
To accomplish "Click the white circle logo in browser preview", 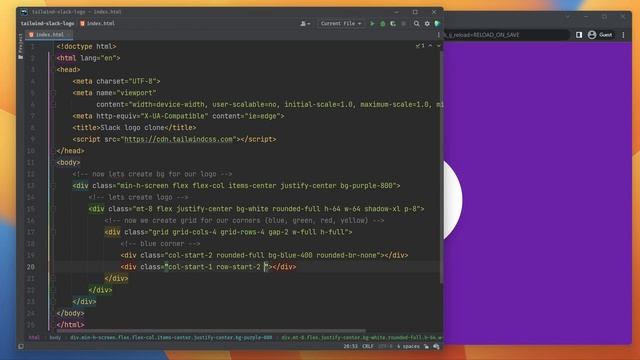I will pyautogui.click(x=453, y=200).
